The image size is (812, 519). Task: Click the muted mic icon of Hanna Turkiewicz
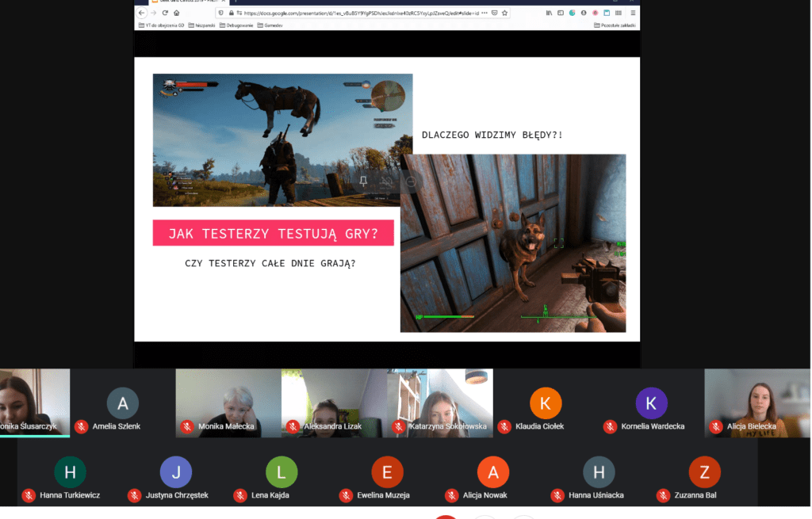pyautogui.click(x=29, y=496)
